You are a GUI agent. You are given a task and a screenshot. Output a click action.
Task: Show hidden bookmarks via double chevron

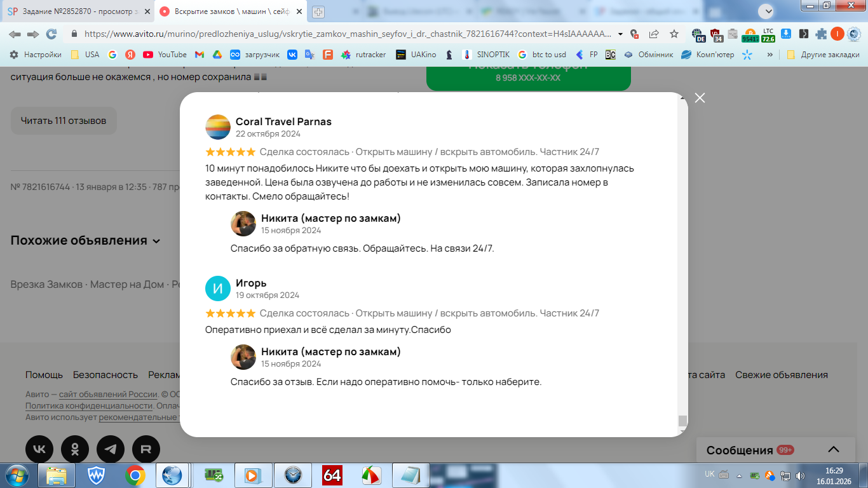(x=770, y=55)
